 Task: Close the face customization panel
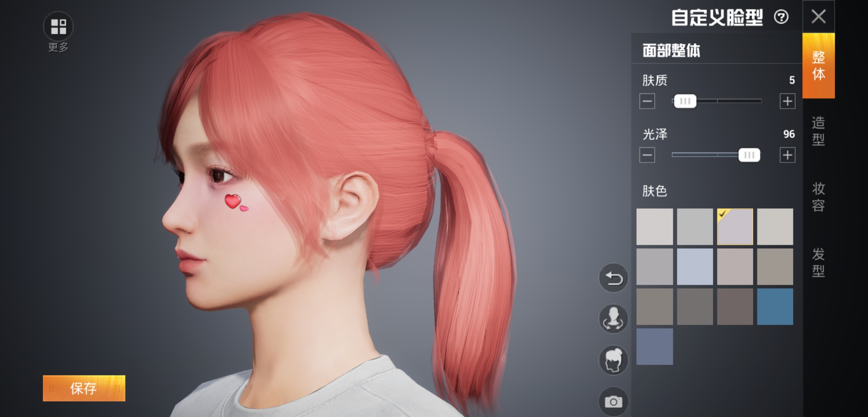pyautogui.click(x=819, y=17)
